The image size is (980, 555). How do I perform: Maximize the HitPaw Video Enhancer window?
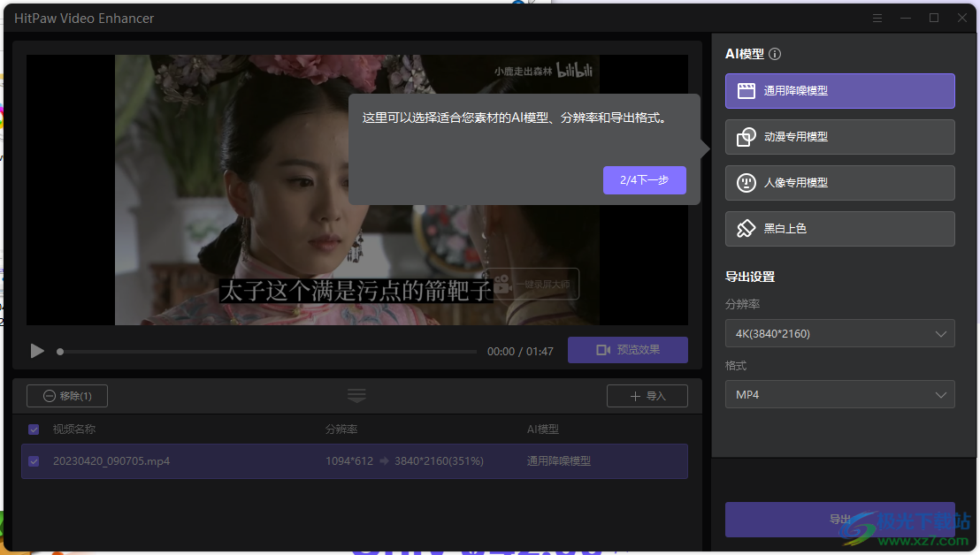pyautogui.click(x=934, y=18)
